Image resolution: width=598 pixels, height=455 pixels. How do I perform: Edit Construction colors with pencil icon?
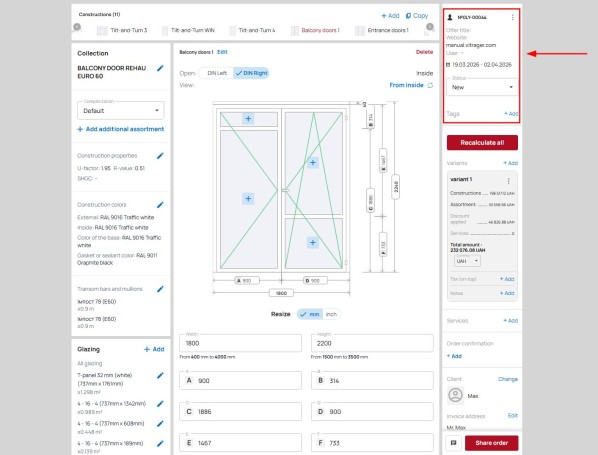160,205
